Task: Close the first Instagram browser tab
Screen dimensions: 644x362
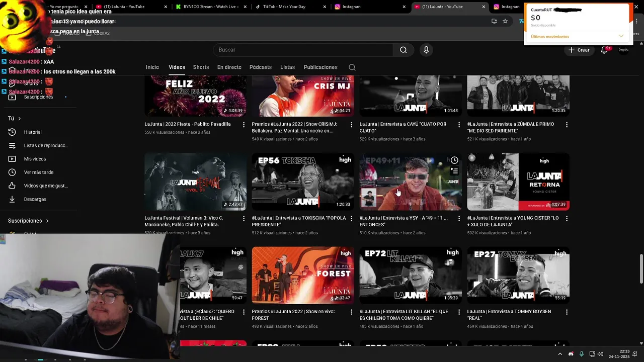Action: (404, 7)
